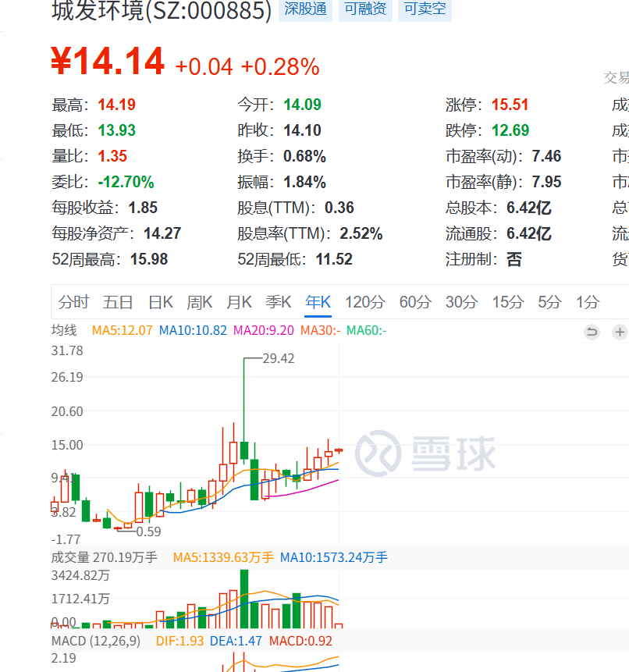Click the 委比 value -12.70%
The width and height of the screenshot is (629, 672).
pos(126,182)
